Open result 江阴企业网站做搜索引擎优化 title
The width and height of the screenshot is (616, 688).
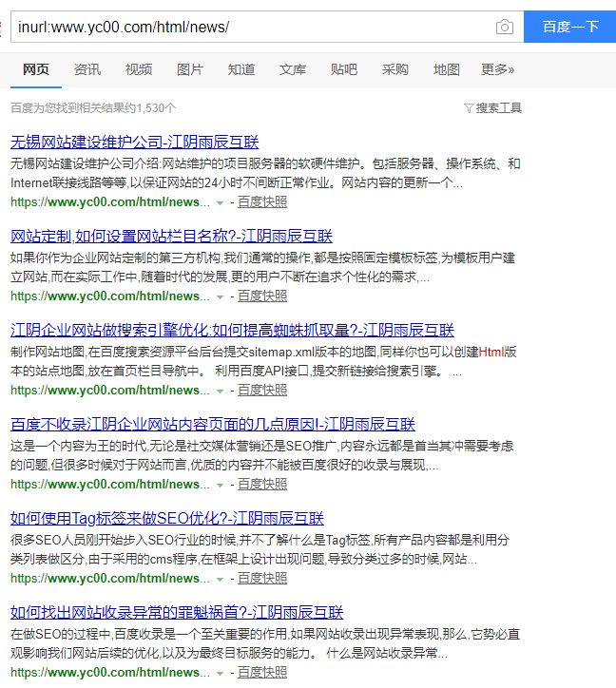click(x=232, y=330)
